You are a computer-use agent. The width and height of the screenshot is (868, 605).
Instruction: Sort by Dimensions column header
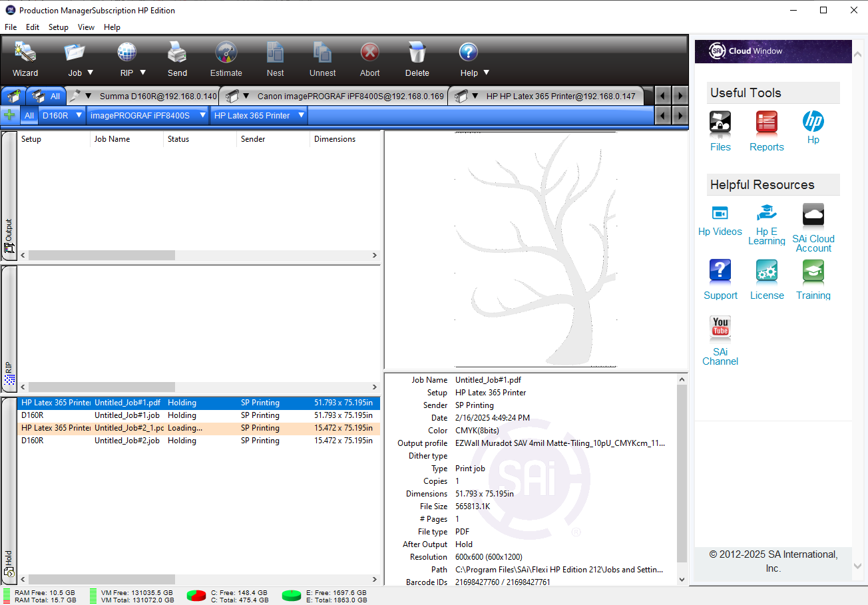point(345,139)
